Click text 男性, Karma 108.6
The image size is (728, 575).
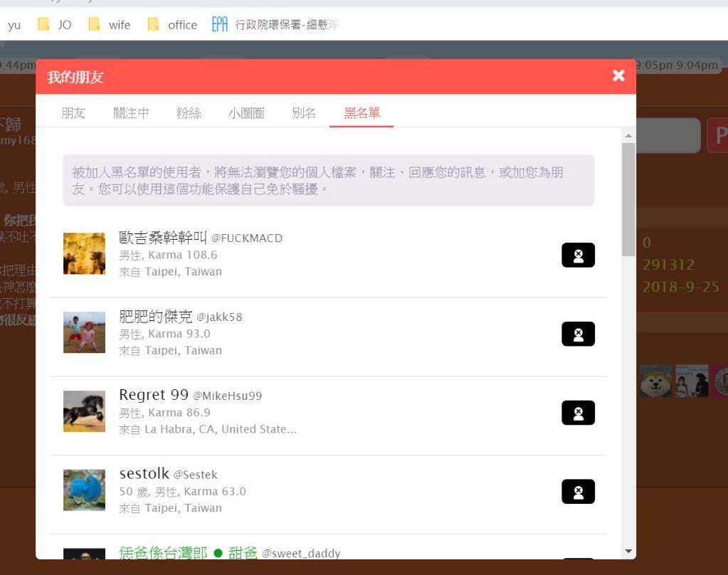tap(168, 255)
